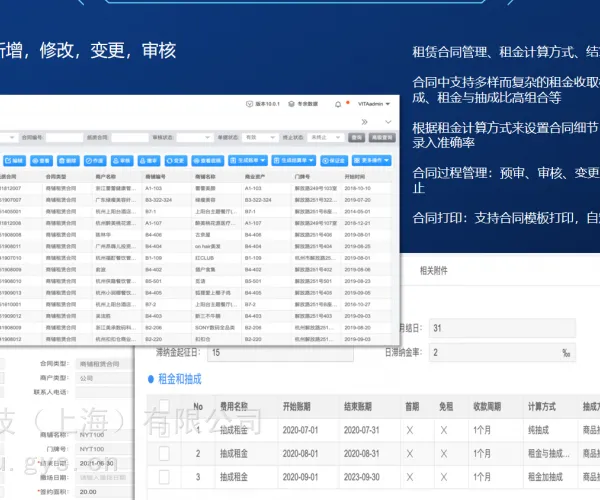This screenshot has height=500, width=600.
Task: Switch to the 相关附件 tab
Action: 434,271
